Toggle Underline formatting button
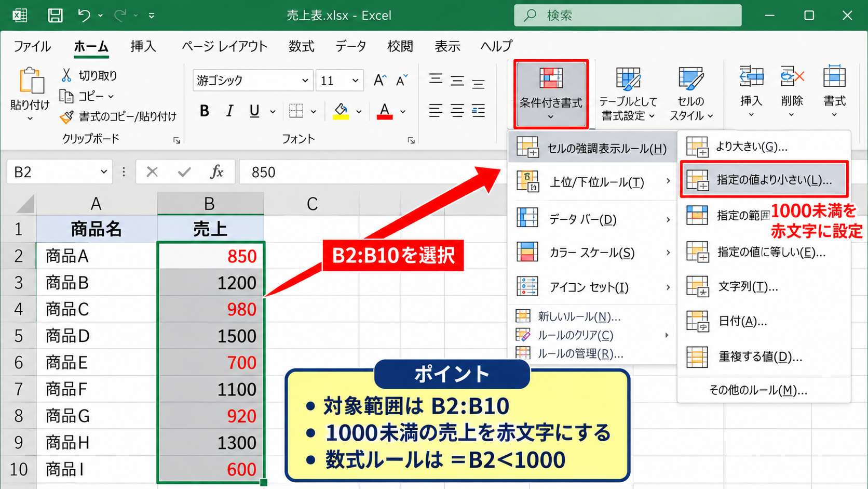Viewport: 868px width, 489px height. coord(254,111)
